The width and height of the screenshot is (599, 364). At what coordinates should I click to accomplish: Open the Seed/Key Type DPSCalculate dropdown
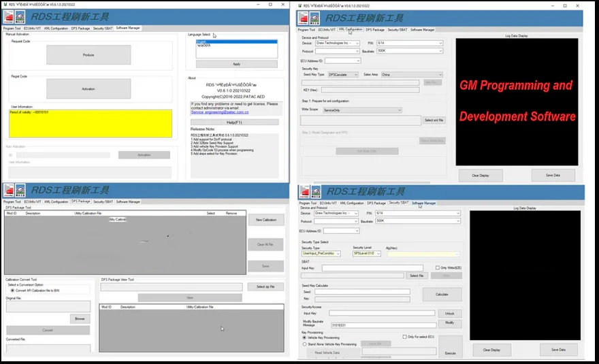point(343,74)
